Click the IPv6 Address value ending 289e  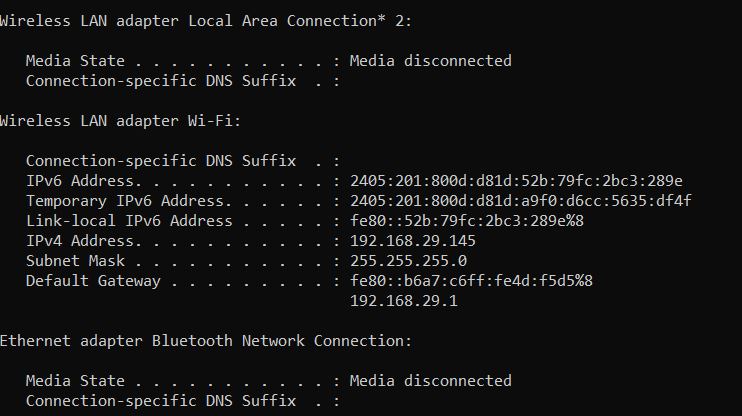point(516,181)
